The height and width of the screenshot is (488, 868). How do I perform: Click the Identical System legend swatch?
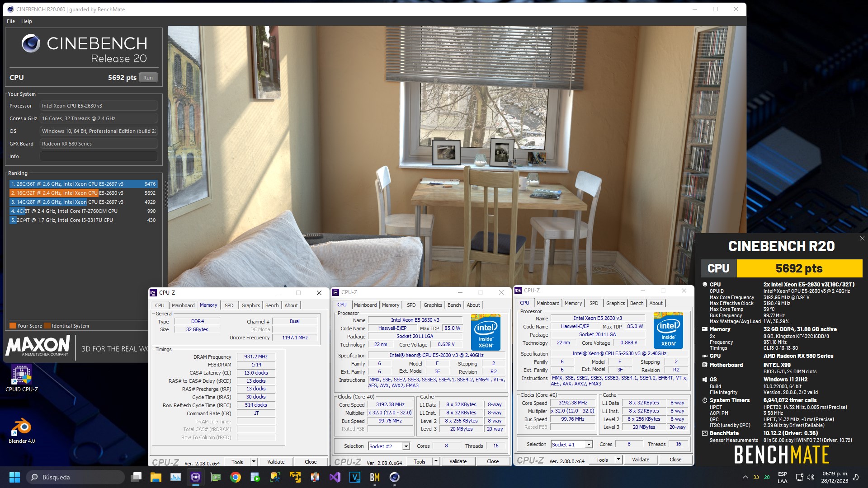[x=47, y=326]
